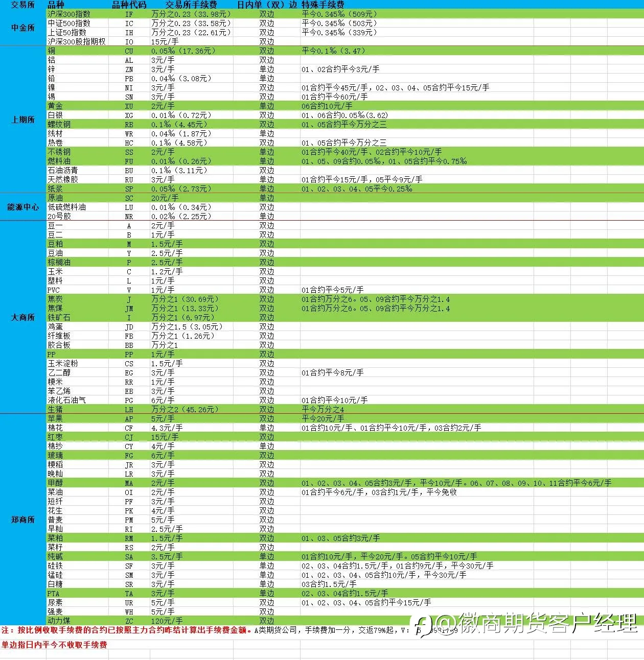Select the 能源中心 exchange cell
This screenshot has width=644, height=660.
coord(23,207)
